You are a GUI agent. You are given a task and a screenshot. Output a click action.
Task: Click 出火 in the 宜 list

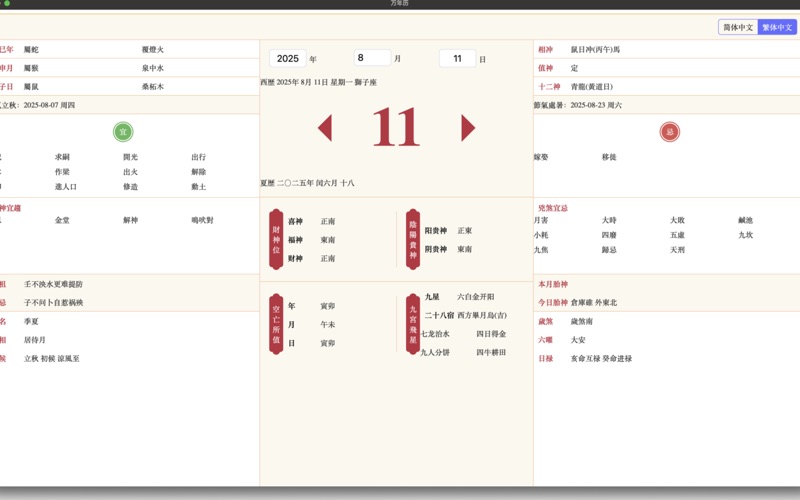pyautogui.click(x=131, y=172)
